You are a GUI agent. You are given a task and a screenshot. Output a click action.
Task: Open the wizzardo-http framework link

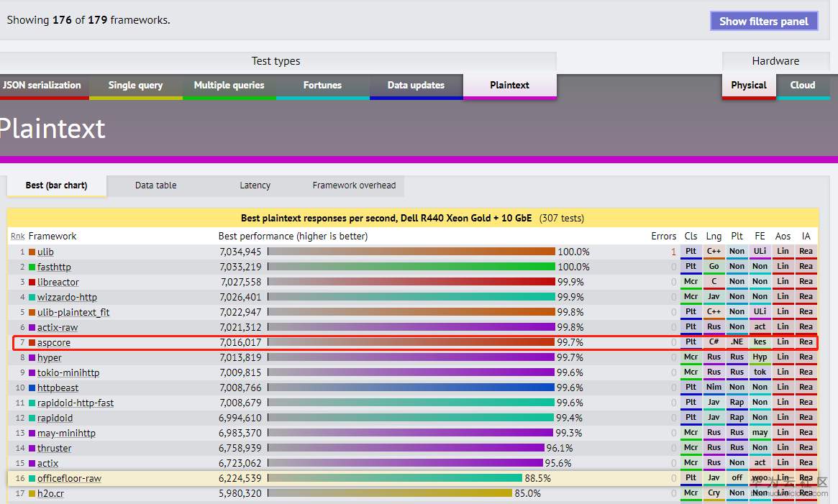(68, 297)
